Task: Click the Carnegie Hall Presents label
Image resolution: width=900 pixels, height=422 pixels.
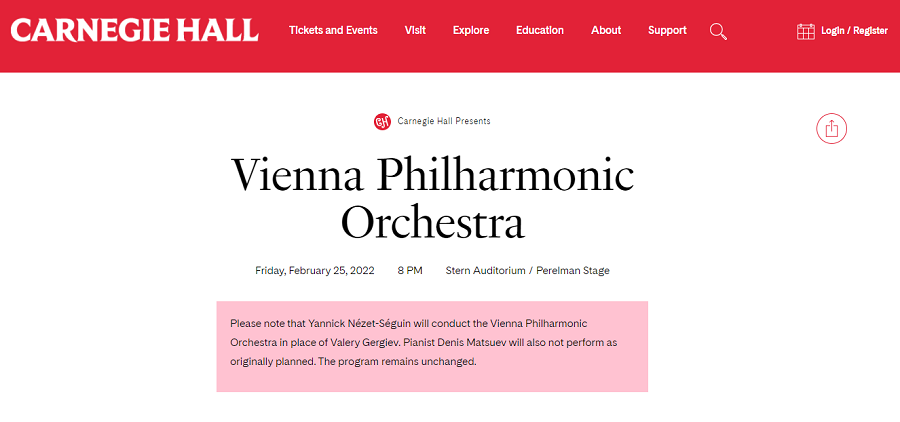Action: (x=444, y=121)
